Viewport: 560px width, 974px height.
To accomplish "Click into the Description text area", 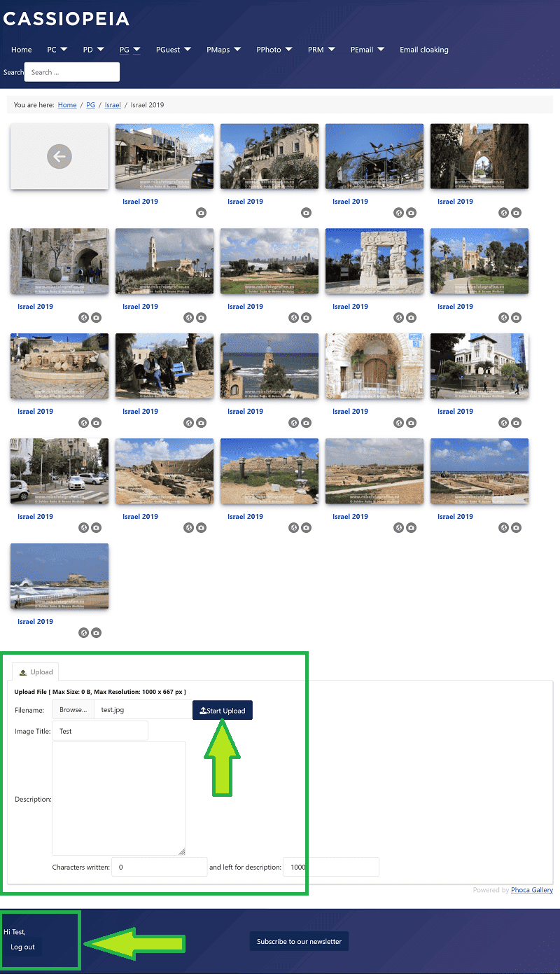I will pos(119,798).
